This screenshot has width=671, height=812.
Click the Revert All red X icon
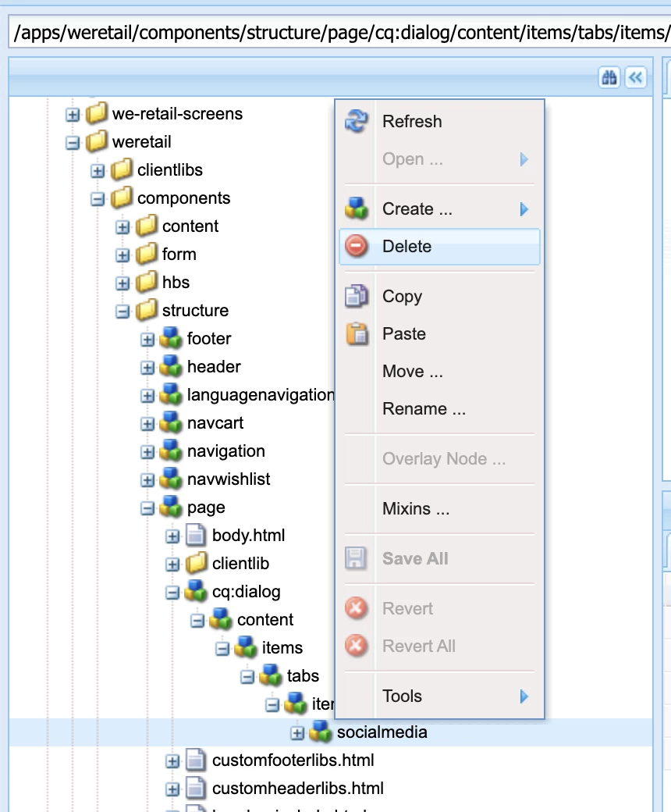357,646
